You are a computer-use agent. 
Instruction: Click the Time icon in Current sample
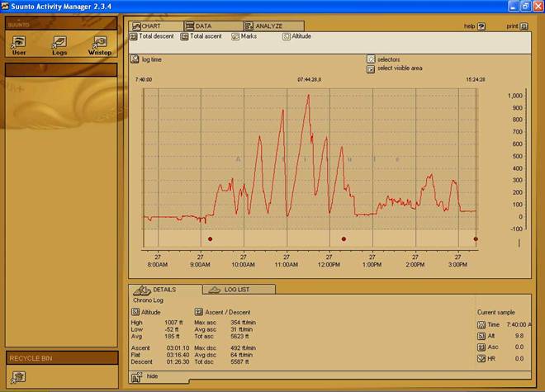click(481, 324)
